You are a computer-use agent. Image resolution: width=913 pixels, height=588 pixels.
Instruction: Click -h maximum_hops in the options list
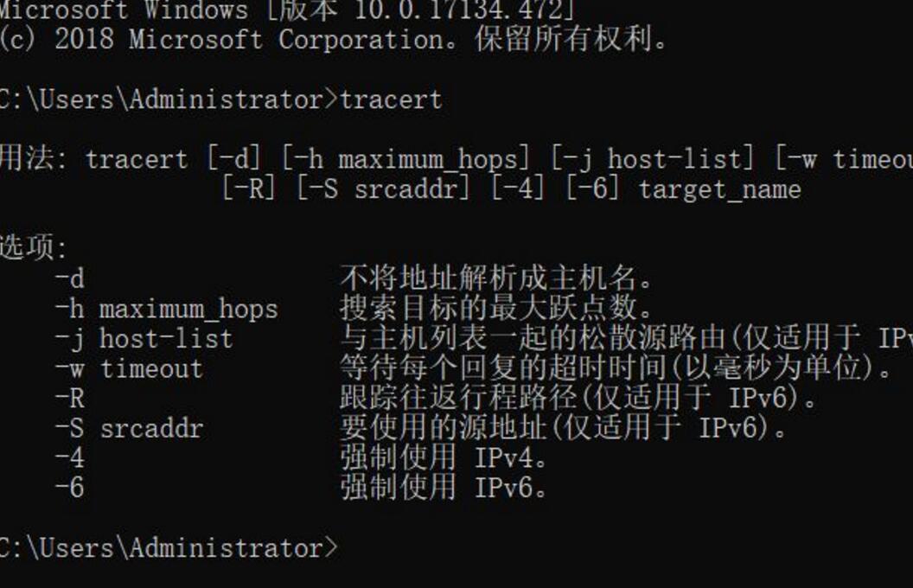click(x=166, y=309)
